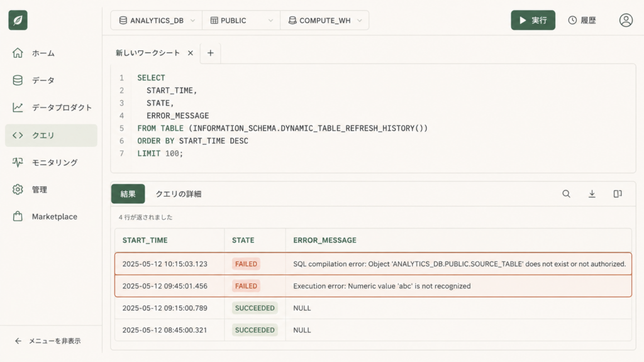The image size is (644, 362).
Task: Click the left arrow beside メニューを非表示
Action: pyautogui.click(x=18, y=341)
